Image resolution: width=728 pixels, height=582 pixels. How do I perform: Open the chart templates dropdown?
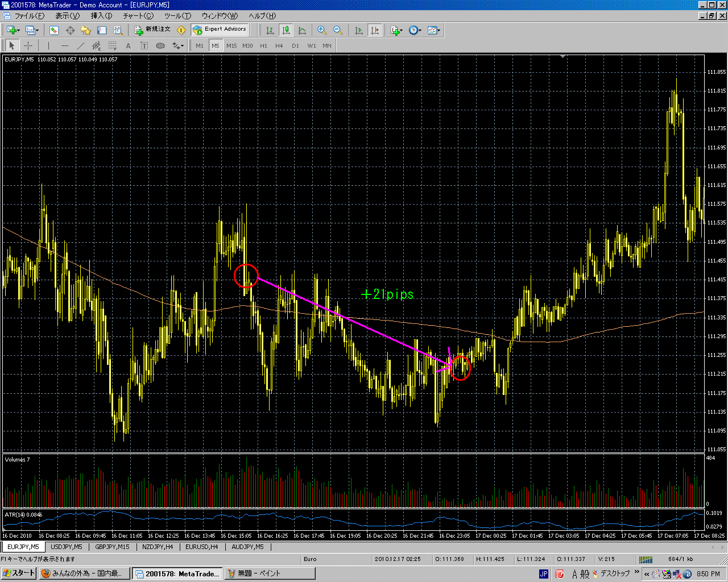point(439,30)
